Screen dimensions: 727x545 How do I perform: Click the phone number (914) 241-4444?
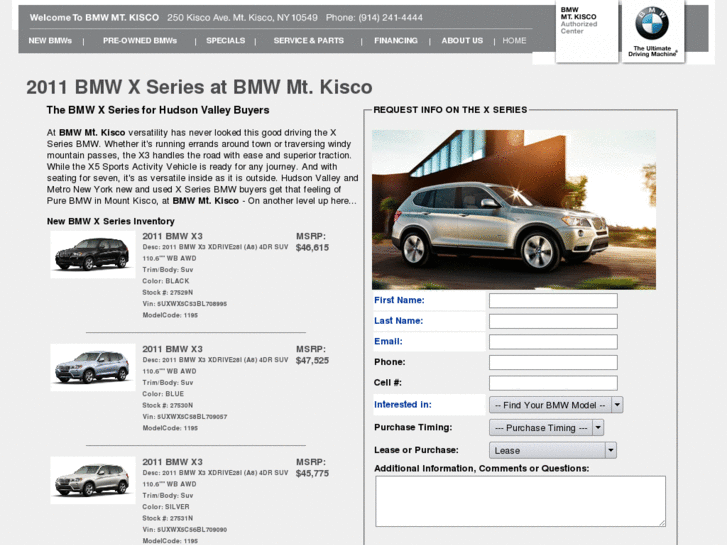tap(390, 18)
